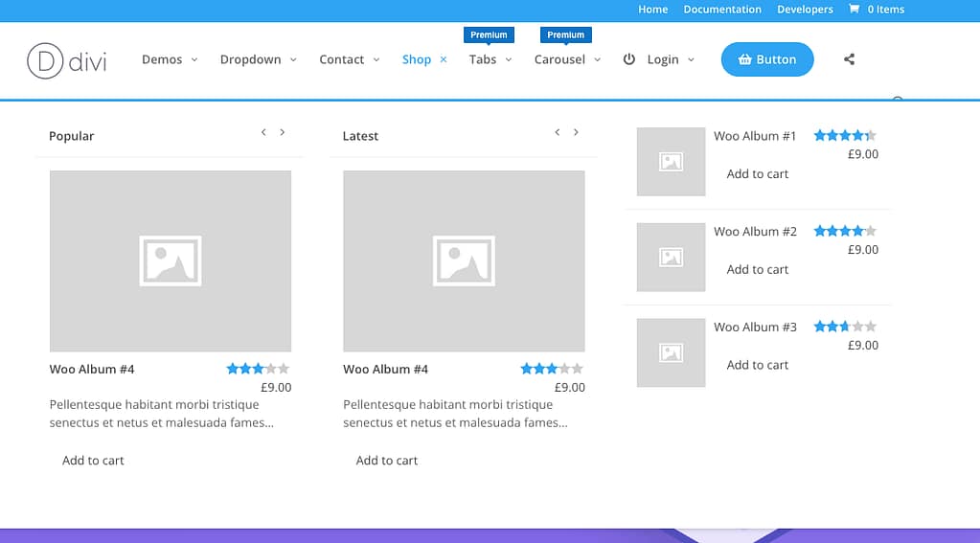The width and height of the screenshot is (980, 543).
Task: Open the Carousel menu item
Action: point(567,59)
